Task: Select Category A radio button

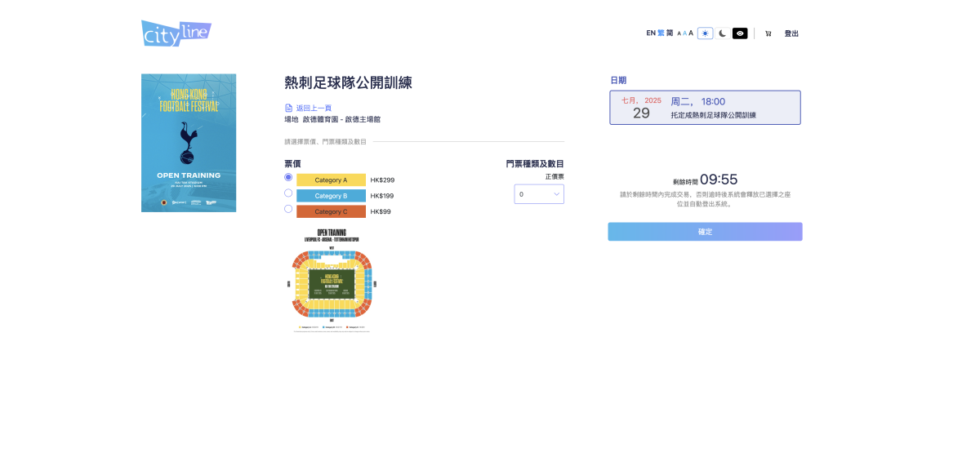Action: point(288,177)
